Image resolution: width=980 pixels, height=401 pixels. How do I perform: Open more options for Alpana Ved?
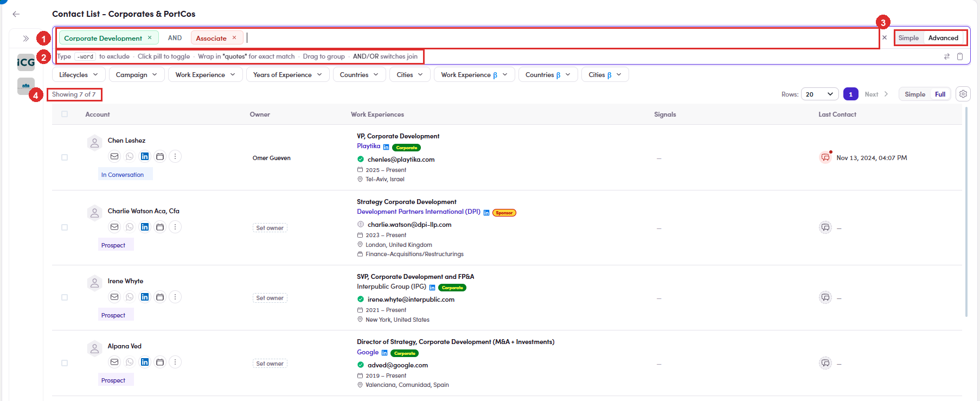click(175, 362)
